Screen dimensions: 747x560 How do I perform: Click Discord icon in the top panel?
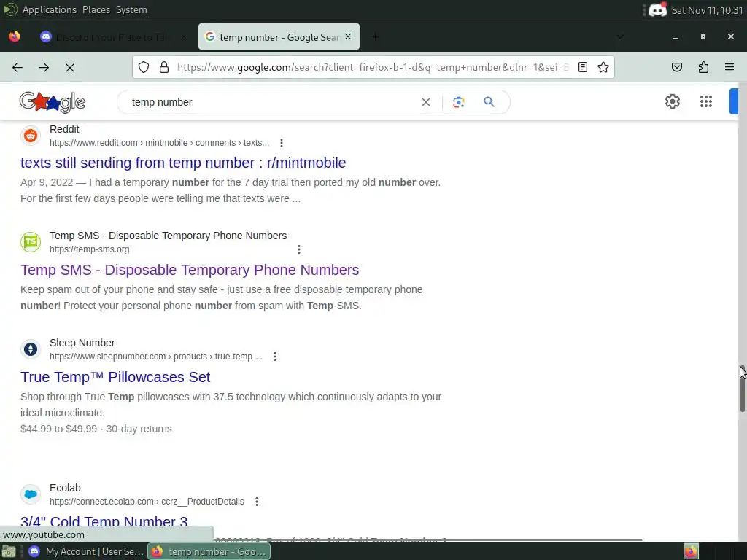[657, 10]
